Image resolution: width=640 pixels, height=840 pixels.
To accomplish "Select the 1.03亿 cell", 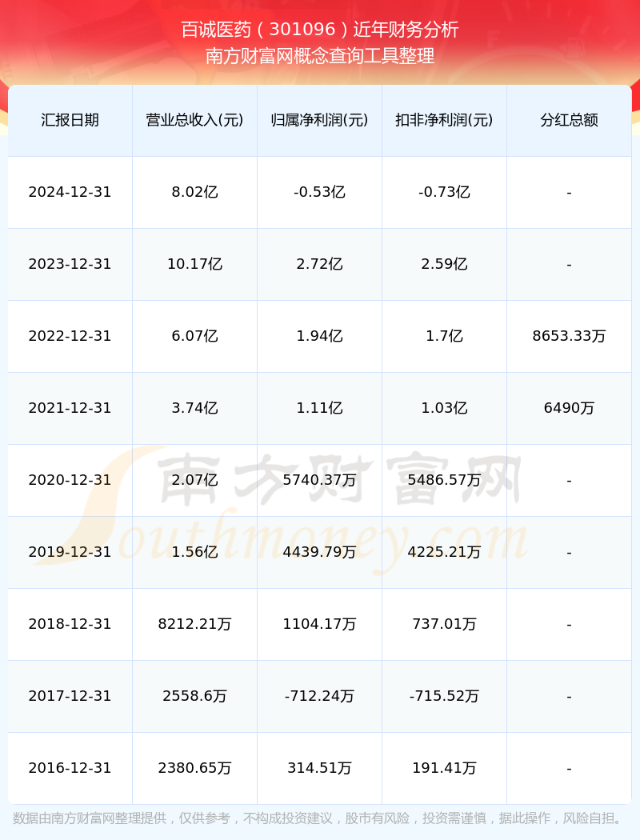I will click(445, 408).
